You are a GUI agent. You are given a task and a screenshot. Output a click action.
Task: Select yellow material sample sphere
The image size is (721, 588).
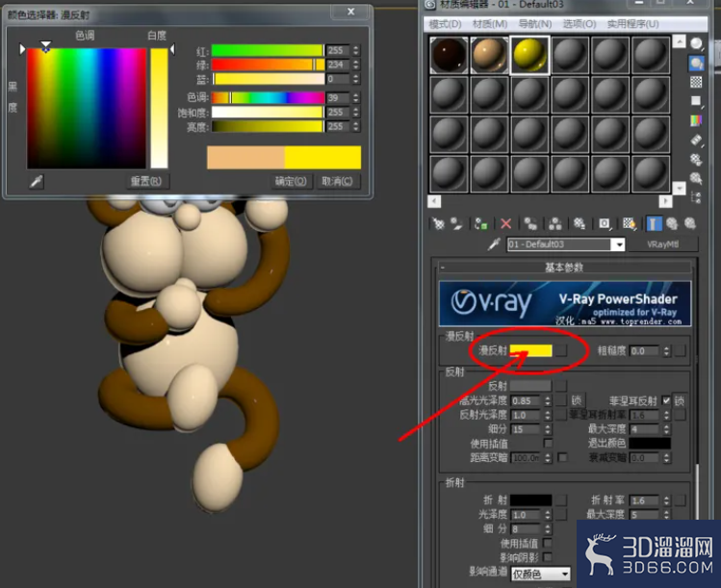(x=529, y=55)
